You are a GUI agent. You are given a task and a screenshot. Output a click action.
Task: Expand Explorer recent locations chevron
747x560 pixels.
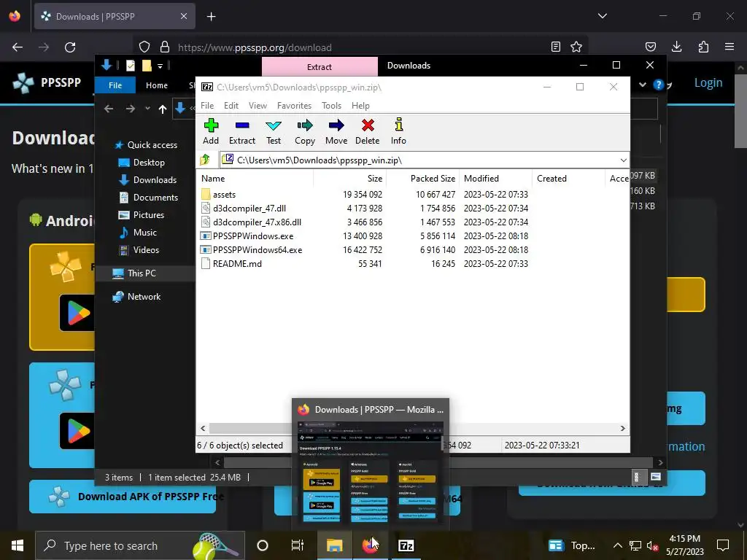[147, 109]
